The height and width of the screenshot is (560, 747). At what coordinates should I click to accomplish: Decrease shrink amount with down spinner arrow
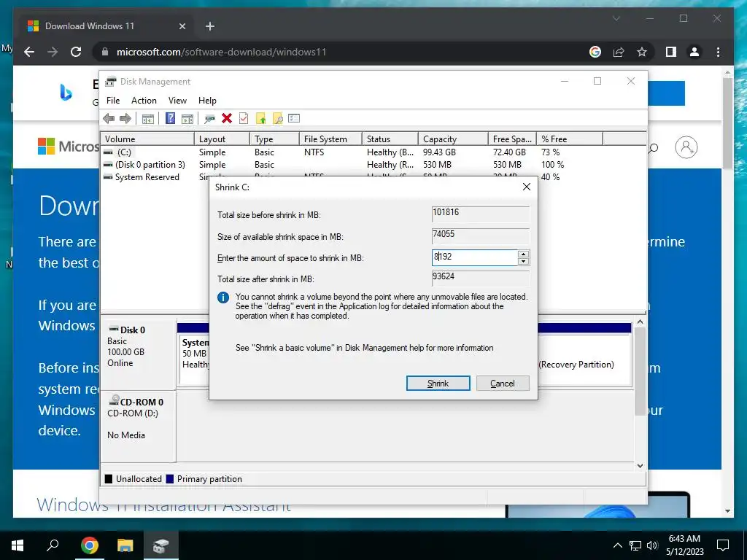click(523, 262)
